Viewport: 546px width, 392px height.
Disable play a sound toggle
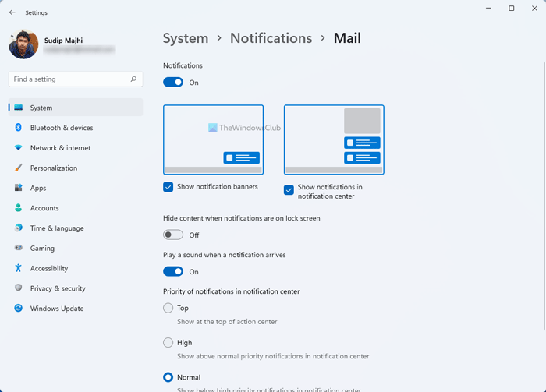(173, 271)
